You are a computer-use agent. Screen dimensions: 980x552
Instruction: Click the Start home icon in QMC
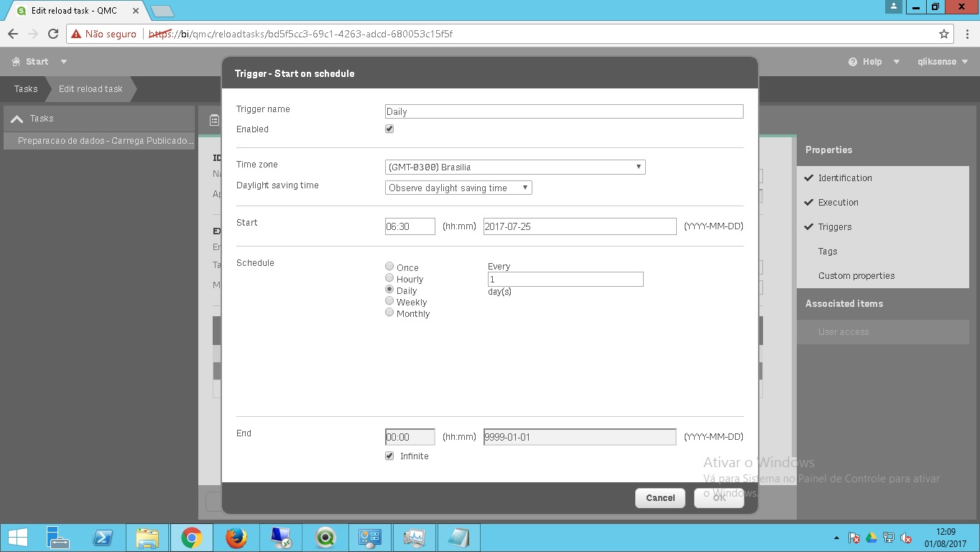tap(16, 62)
